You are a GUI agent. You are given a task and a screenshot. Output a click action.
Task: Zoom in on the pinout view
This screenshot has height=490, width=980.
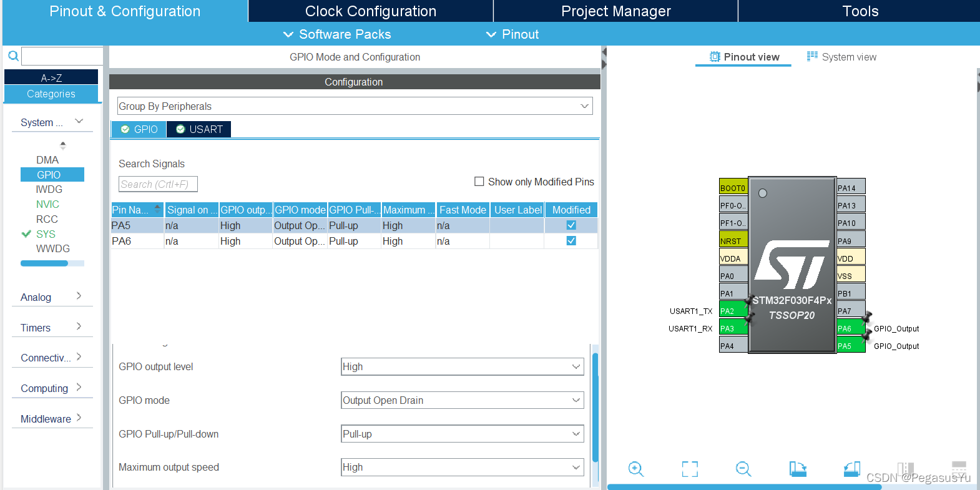point(635,469)
